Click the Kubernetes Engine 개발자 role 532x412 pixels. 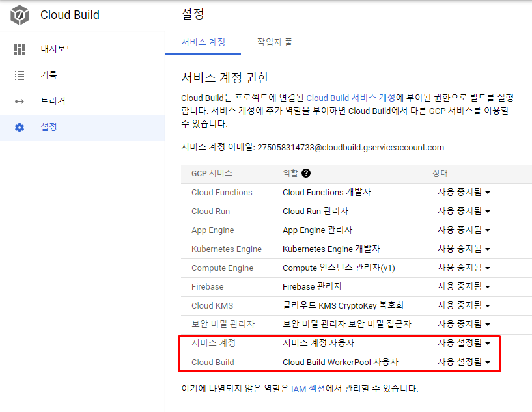(331, 249)
